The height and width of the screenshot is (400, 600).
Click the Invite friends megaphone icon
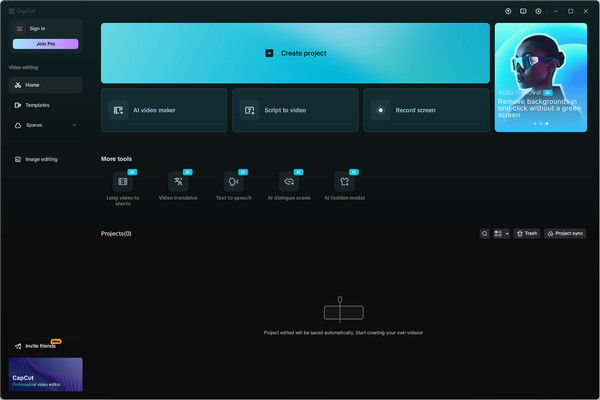[x=18, y=346]
